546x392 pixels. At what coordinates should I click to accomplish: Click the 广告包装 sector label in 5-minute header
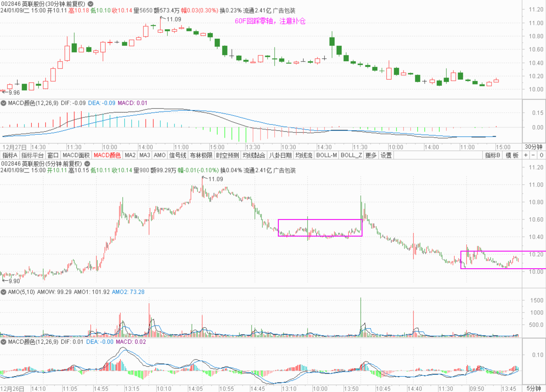point(284,170)
